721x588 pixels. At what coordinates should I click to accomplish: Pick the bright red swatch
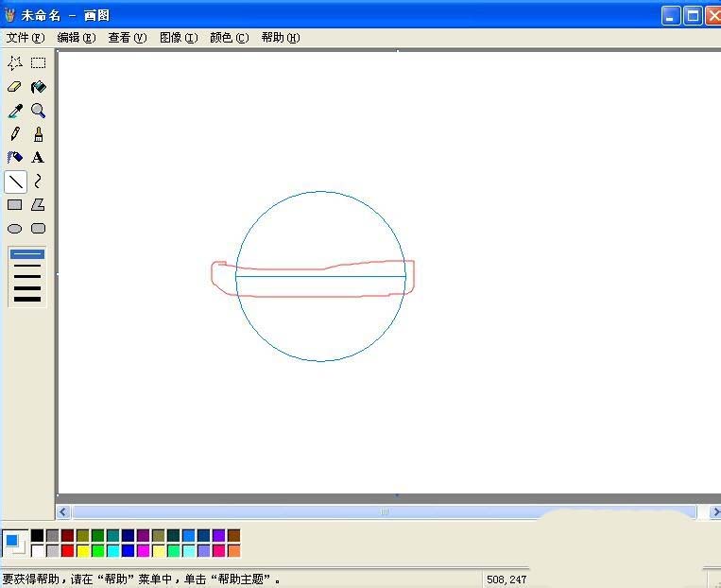(x=68, y=551)
